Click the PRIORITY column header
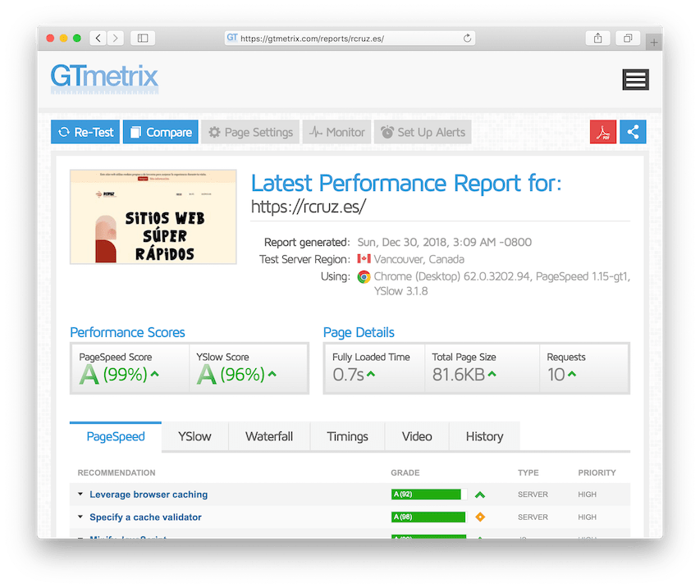This screenshot has height=588, width=700. pyautogui.click(x=597, y=472)
